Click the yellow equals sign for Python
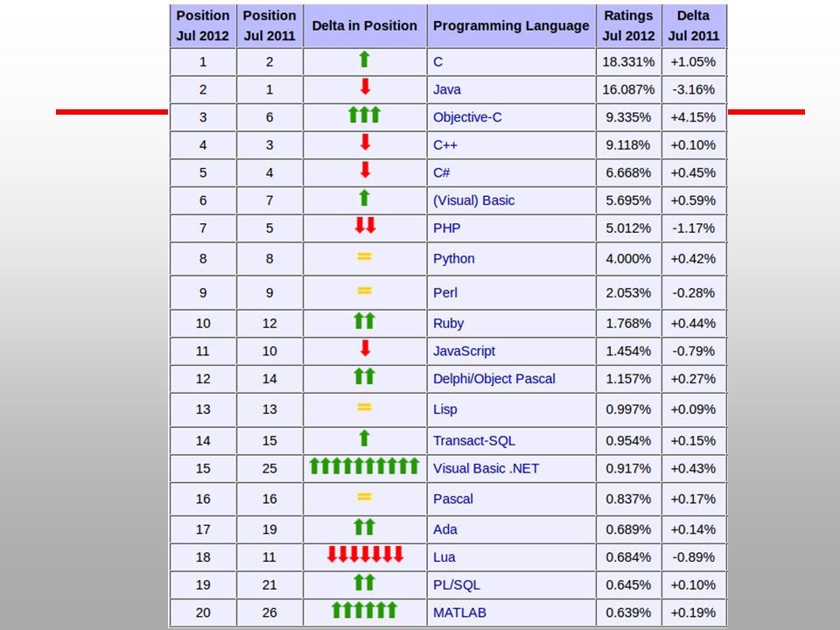 pyautogui.click(x=364, y=256)
